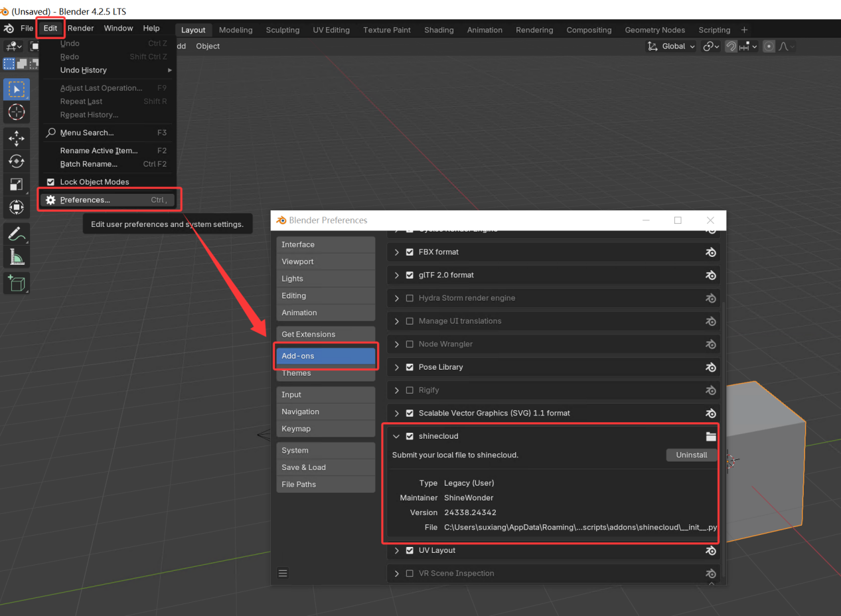The width and height of the screenshot is (841, 616).
Task: Enable Manage UI translations checkbox
Action: [410, 321]
